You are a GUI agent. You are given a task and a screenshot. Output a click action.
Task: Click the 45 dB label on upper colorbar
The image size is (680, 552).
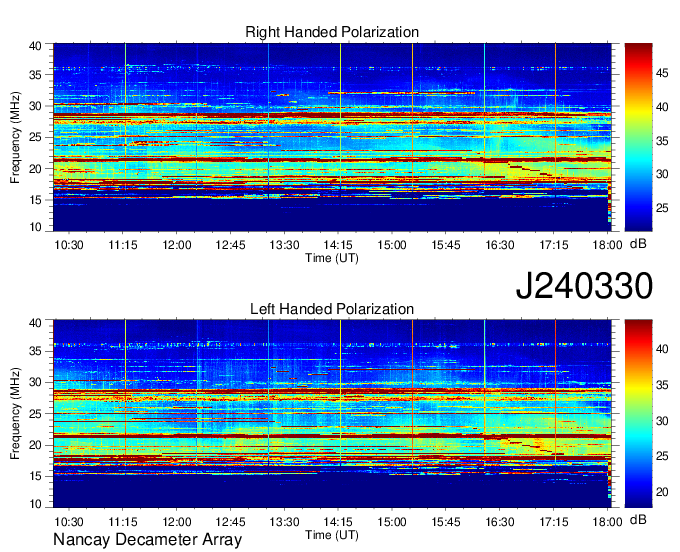tap(662, 73)
